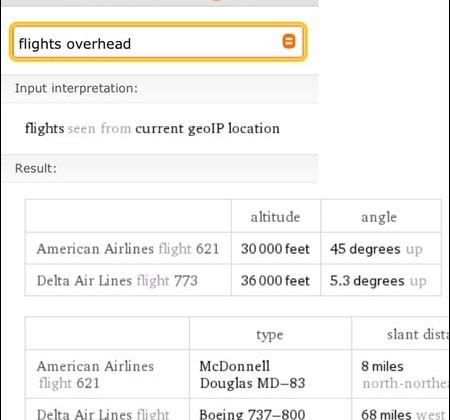Click American Airlines flight 621 in second table
The image size is (450, 420).
95,375
